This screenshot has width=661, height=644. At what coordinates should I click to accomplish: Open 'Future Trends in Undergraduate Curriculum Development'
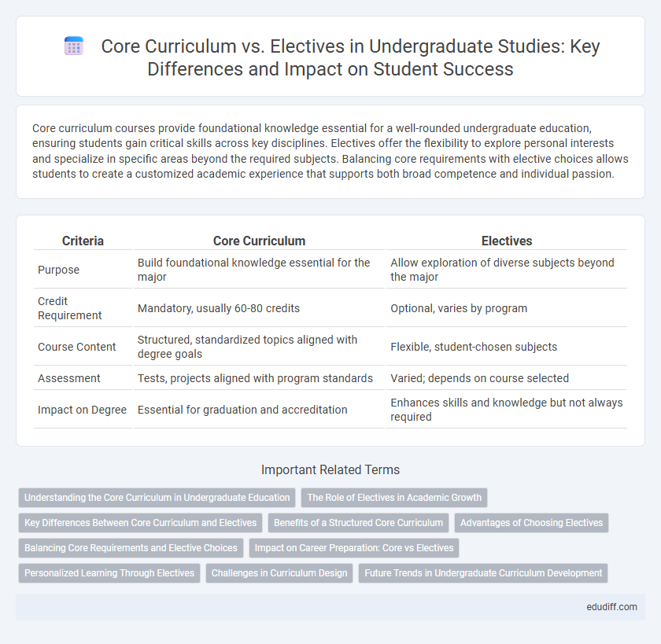coord(483,573)
